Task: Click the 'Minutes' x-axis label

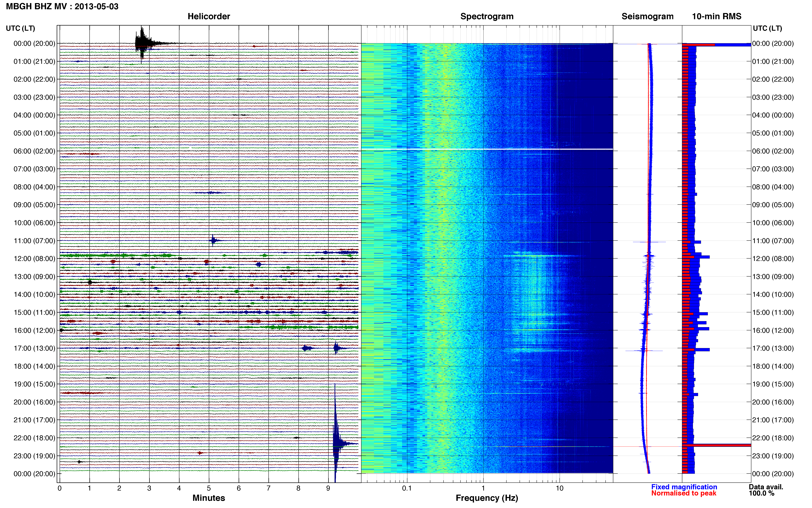Action: (x=208, y=498)
